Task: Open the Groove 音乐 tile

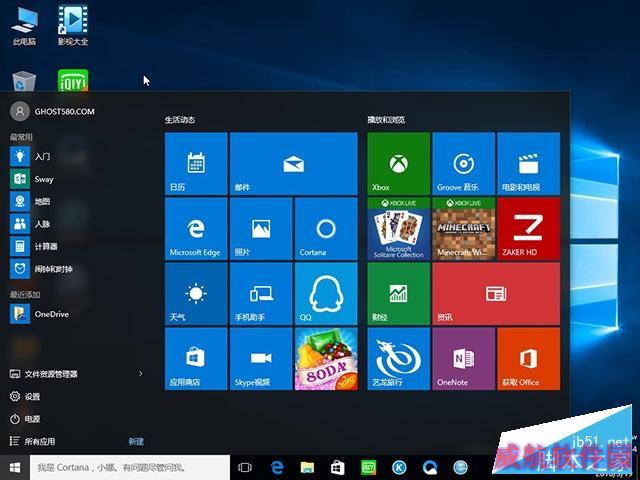Action: tap(463, 163)
